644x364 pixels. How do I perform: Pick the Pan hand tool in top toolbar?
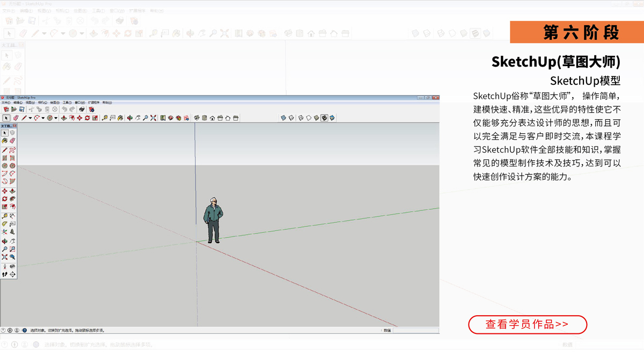pyautogui.click(x=138, y=118)
